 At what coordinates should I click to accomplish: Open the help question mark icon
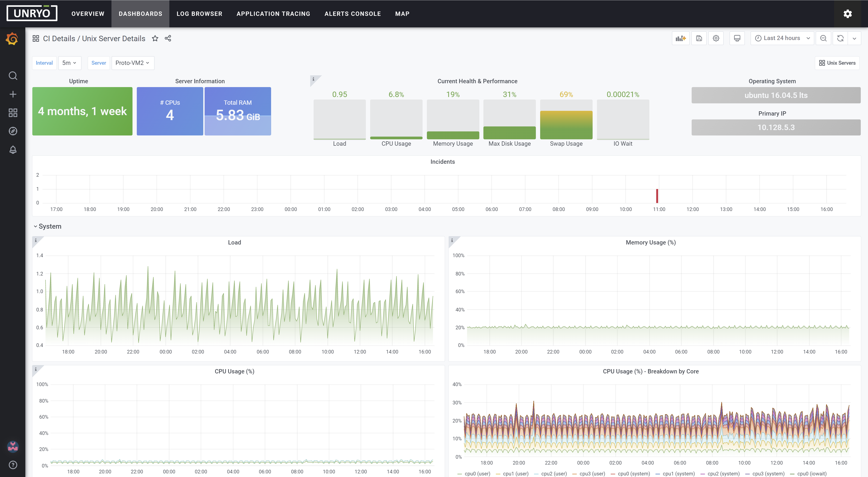click(x=13, y=465)
